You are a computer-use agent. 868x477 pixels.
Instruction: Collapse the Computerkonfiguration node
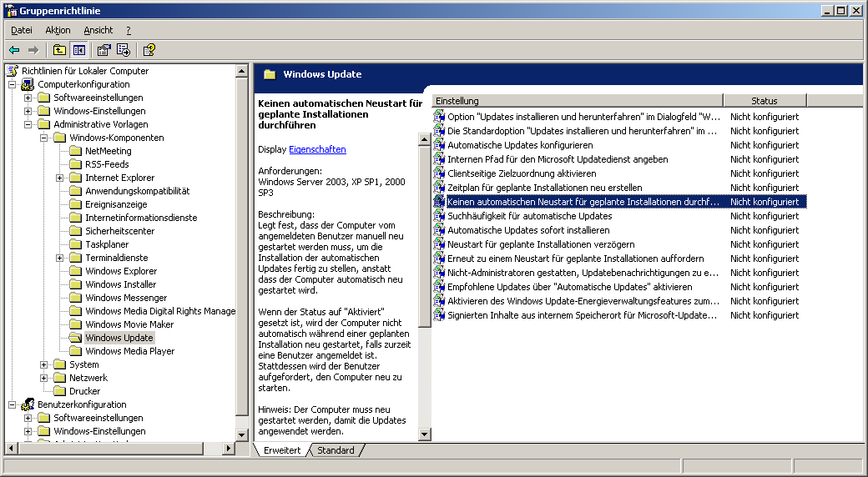coord(13,85)
